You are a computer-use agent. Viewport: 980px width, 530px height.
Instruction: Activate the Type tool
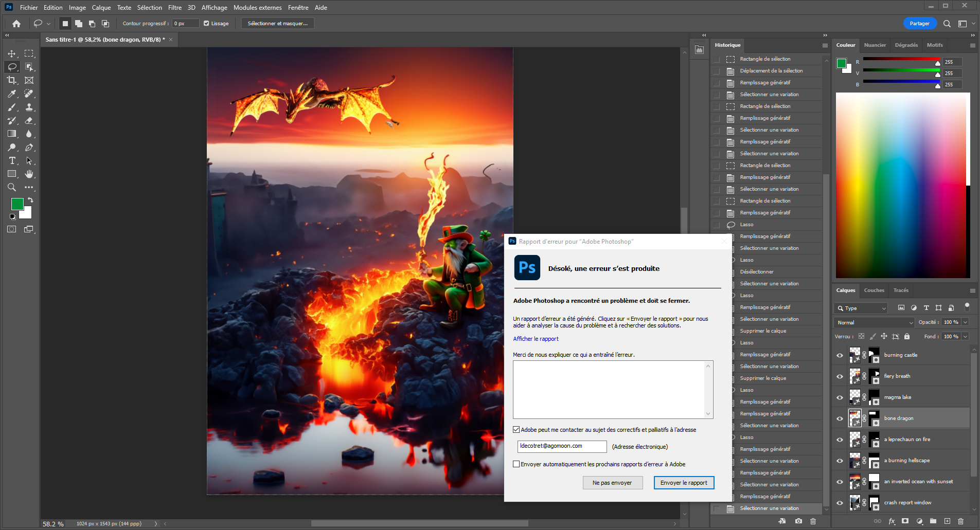click(x=11, y=160)
